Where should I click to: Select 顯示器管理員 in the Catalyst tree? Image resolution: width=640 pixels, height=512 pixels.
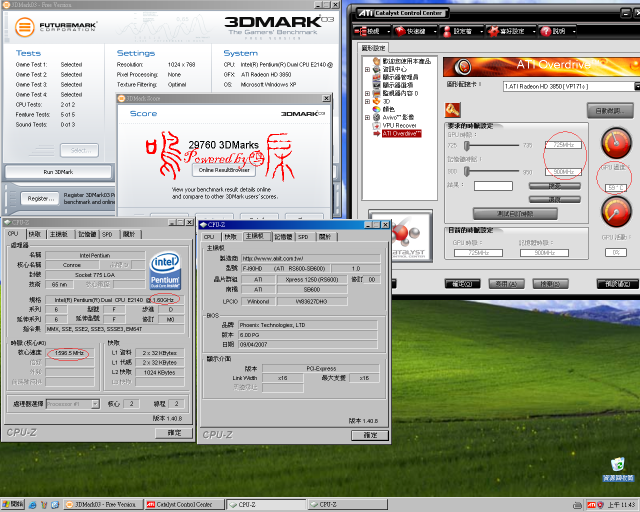point(400,77)
